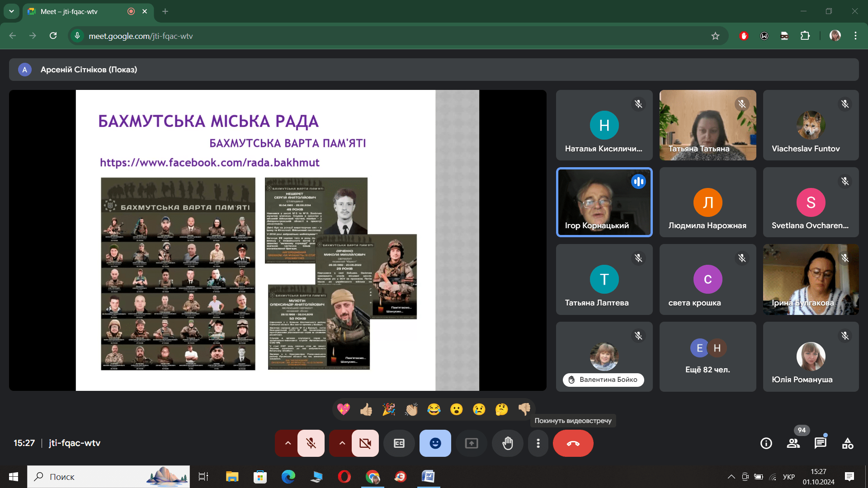
Task: Open the activities shapes icon
Action: tap(848, 443)
